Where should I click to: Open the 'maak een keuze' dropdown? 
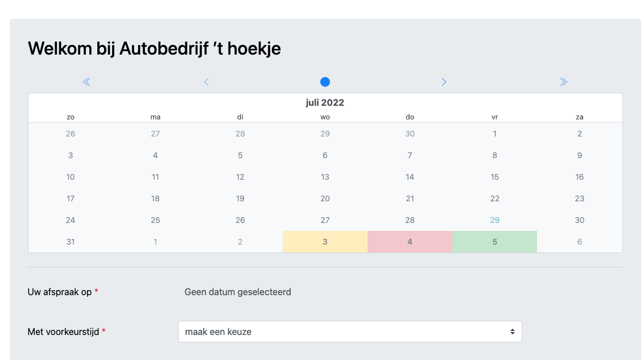[x=350, y=332]
